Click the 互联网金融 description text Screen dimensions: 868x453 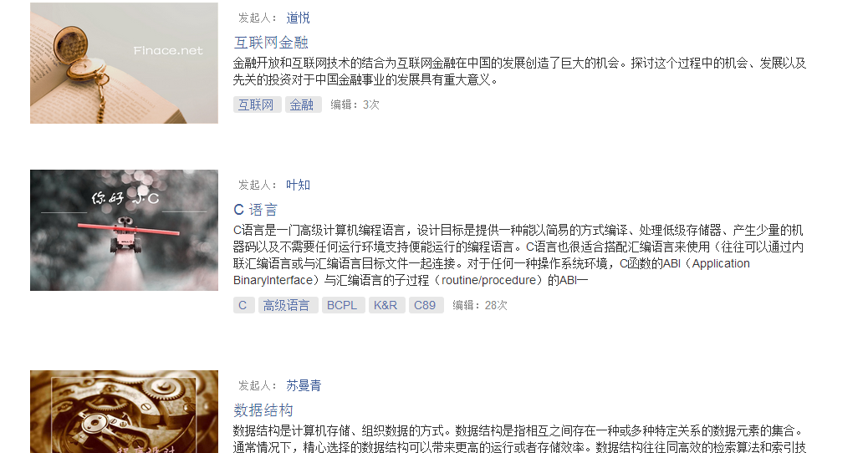(x=519, y=71)
